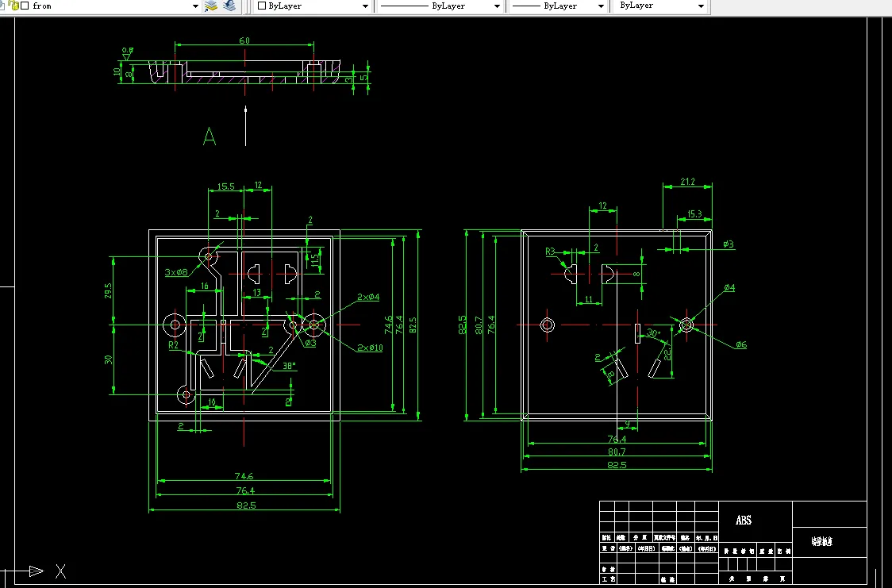Select the '13' dimension text

pyautogui.click(x=256, y=292)
